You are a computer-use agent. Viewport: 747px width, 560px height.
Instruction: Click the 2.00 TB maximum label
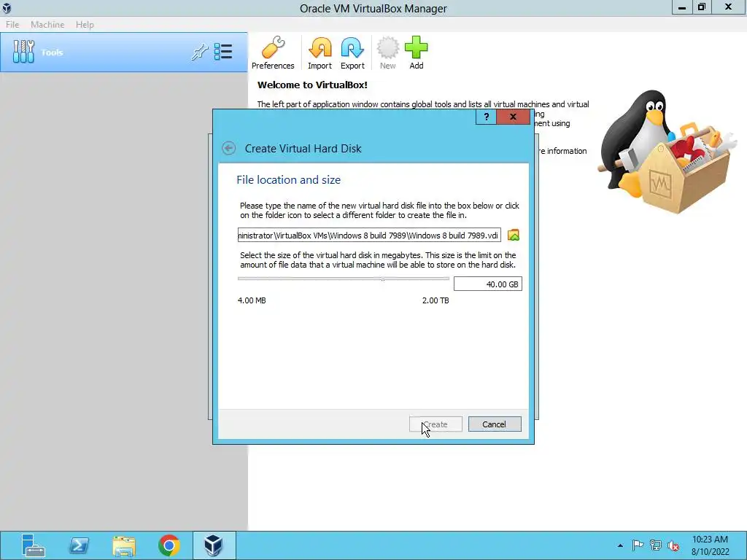click(x=436, y=300)
